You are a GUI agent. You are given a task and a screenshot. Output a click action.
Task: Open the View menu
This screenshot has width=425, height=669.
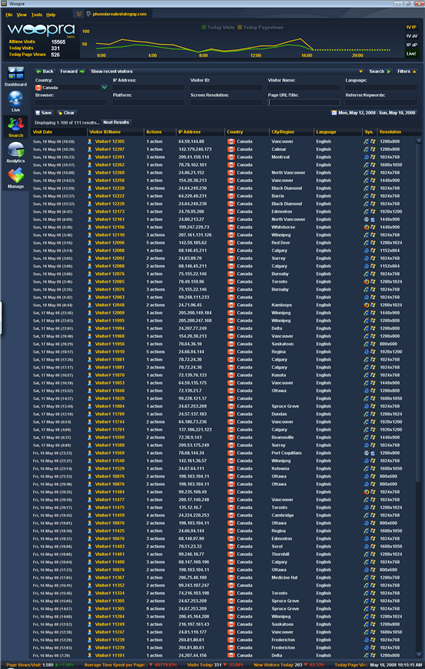pyautogui.click(x=21, y=15)
